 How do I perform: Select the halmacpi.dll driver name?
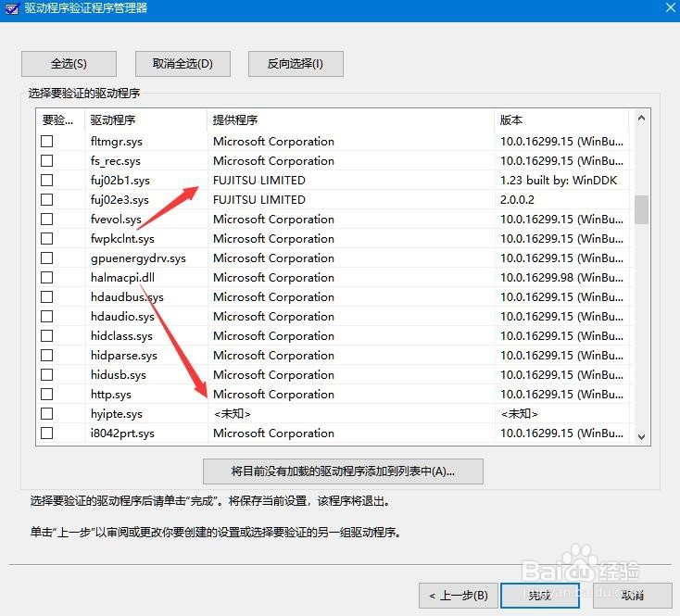click(122, 278)
